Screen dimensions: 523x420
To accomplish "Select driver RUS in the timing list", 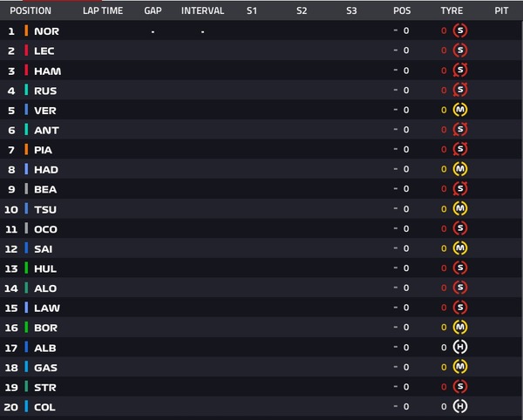I will [x=45, y=90].
